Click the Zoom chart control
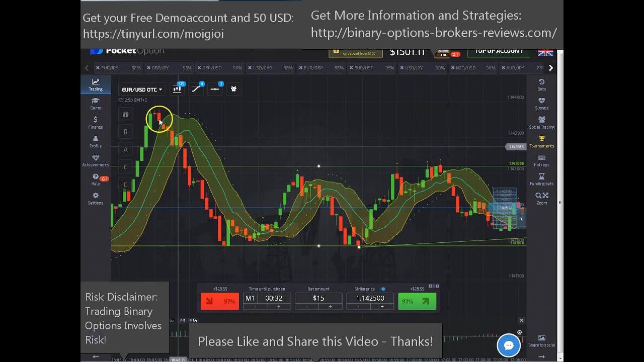 (x=541, y=199)
